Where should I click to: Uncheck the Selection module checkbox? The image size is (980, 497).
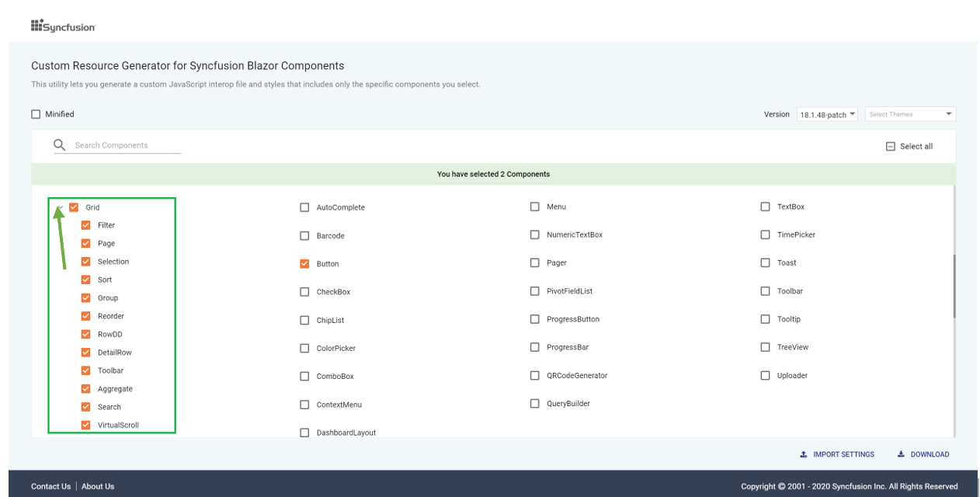[86, 262]
